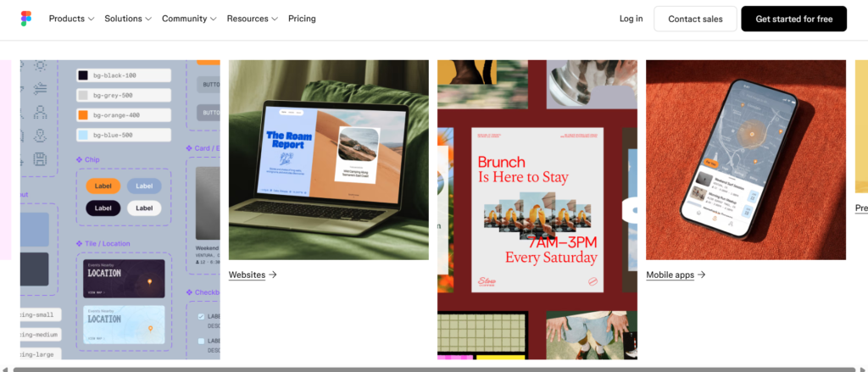868x372 pixels.
Task: Click the Tile / Location heading
Action: [x=103, y=243]
